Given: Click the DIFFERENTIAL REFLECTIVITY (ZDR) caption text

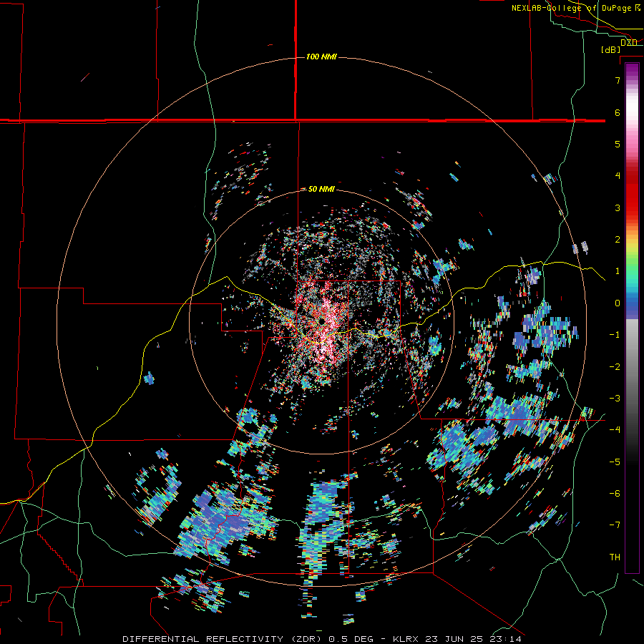Looking at the screenshot, I should [x=224, y=639].
